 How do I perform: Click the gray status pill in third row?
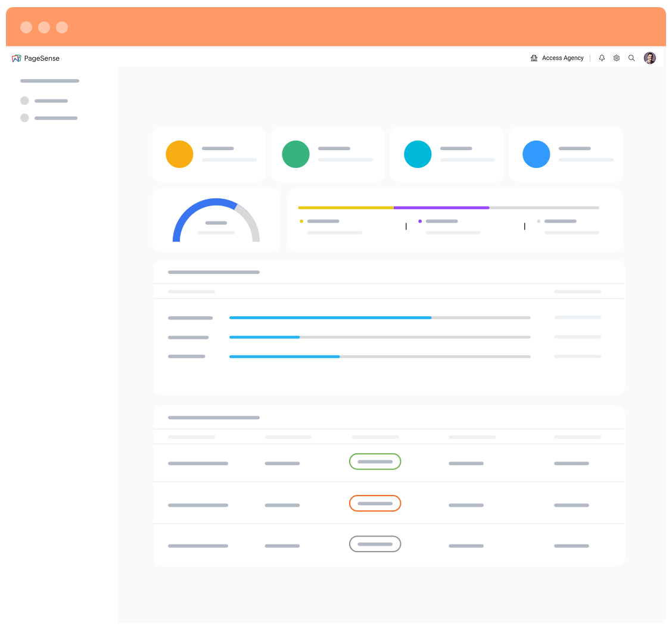click(375, 544)
